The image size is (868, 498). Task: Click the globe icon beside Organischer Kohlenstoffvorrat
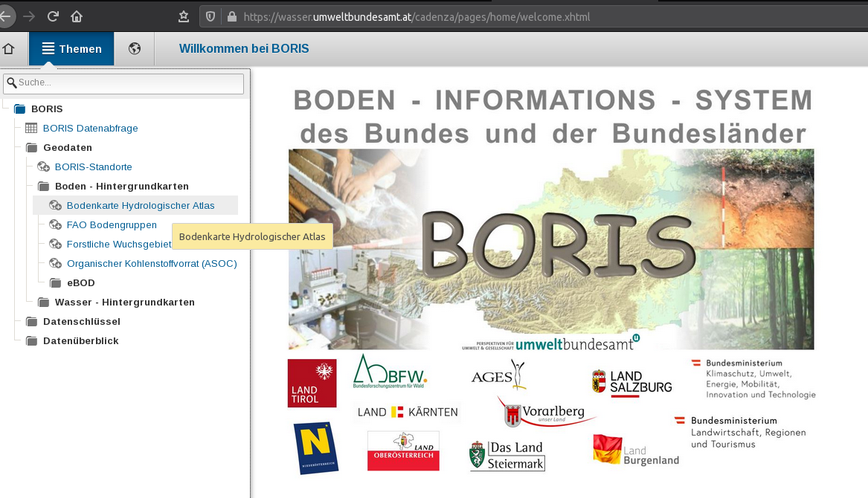pyautogui.click(x=55, y=264)
